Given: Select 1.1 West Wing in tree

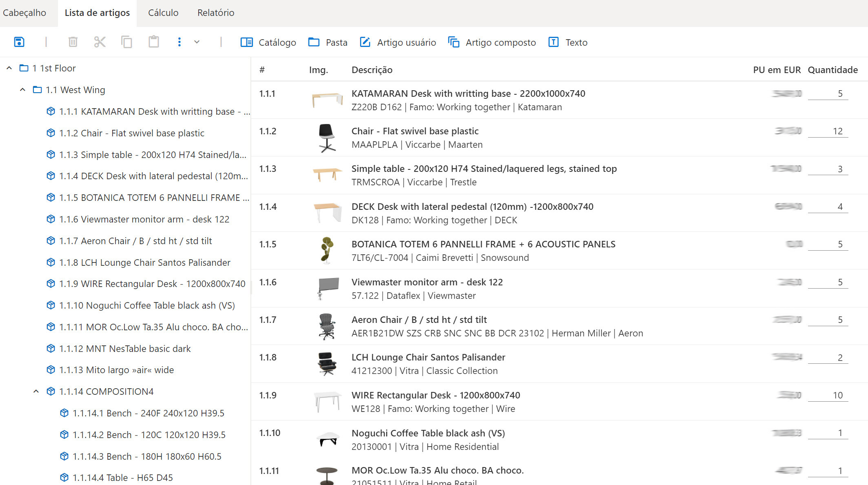Looking at the screenshot, I should tap(75, 90).
